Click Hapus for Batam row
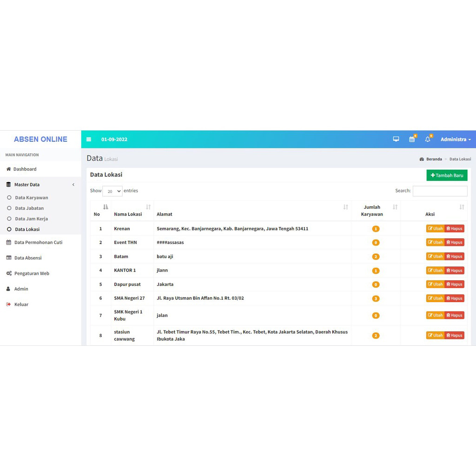Viewport: 476px width, 476px height. tap(455, 257)
